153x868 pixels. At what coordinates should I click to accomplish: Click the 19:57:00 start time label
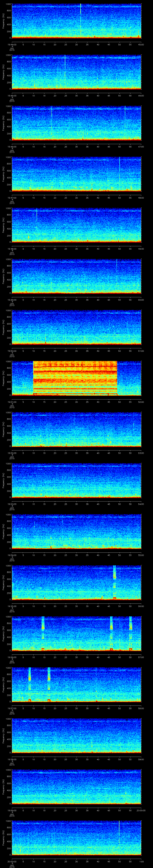pos(12,708)
